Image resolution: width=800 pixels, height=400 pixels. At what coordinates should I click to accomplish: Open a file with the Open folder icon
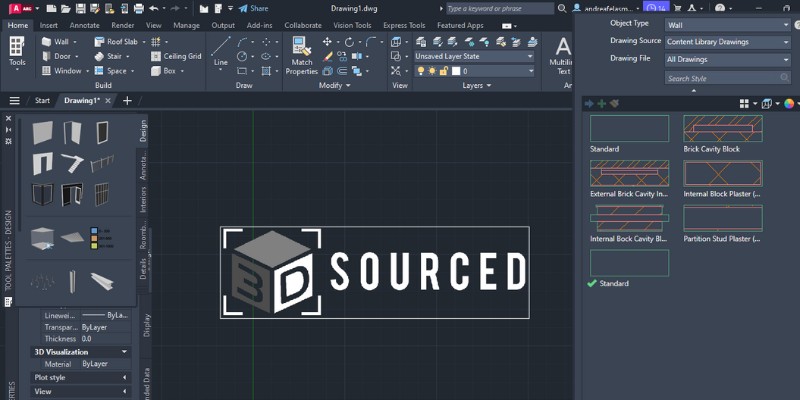[x=66, y=8]
